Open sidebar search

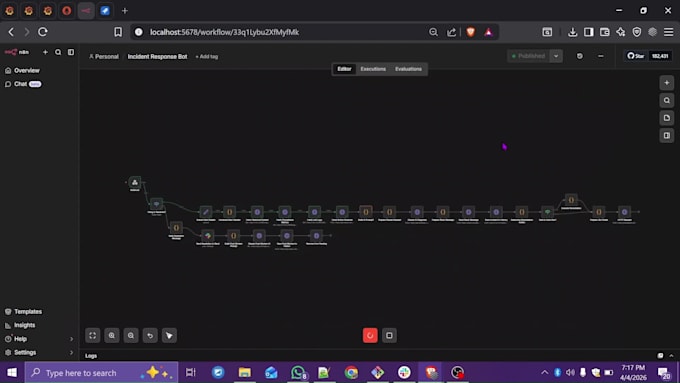pos(58,52)
